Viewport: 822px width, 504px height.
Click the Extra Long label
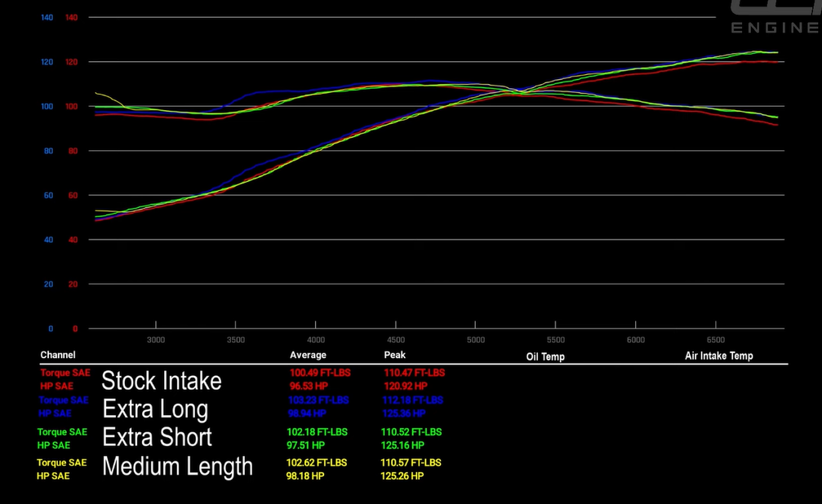(x=155, y=409)
